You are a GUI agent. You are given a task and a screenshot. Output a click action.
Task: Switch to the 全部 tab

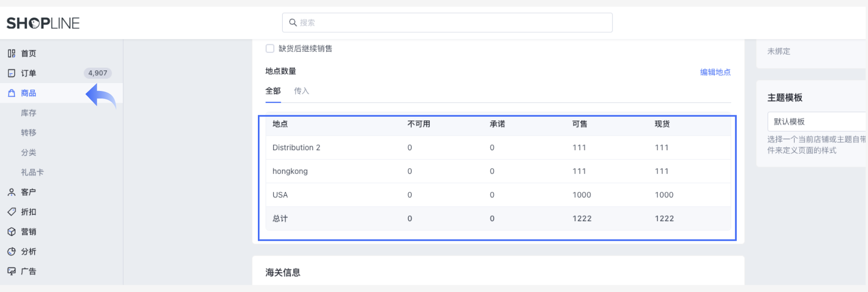273,91
